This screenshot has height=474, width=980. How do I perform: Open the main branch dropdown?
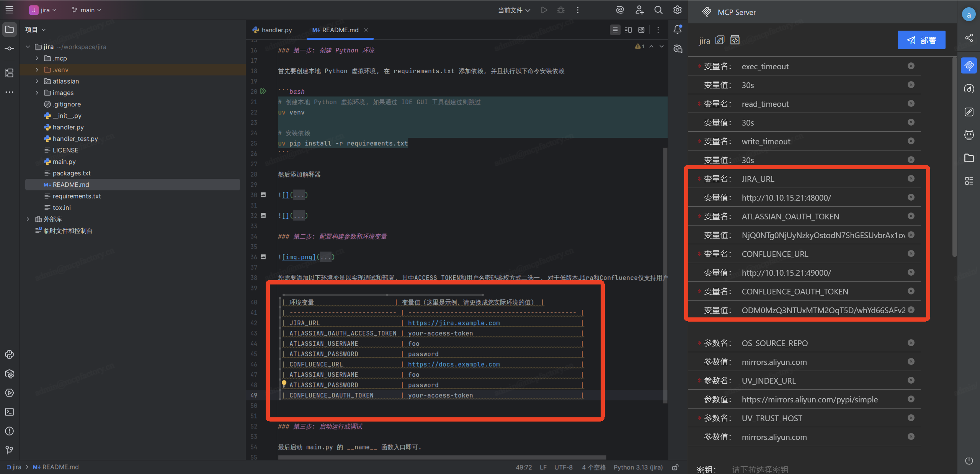(x=87, y=10)
